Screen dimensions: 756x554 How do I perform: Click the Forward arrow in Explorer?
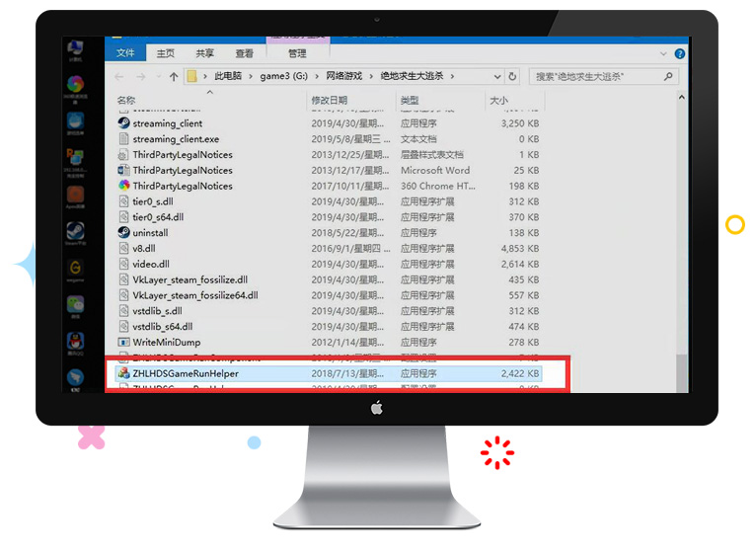click(x=141, y=76)
